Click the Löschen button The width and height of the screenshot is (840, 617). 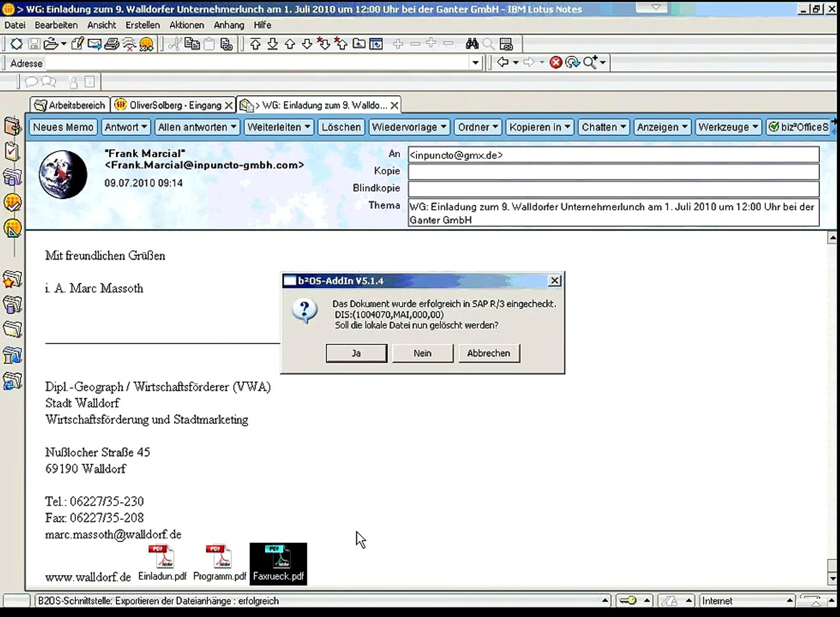341,127
